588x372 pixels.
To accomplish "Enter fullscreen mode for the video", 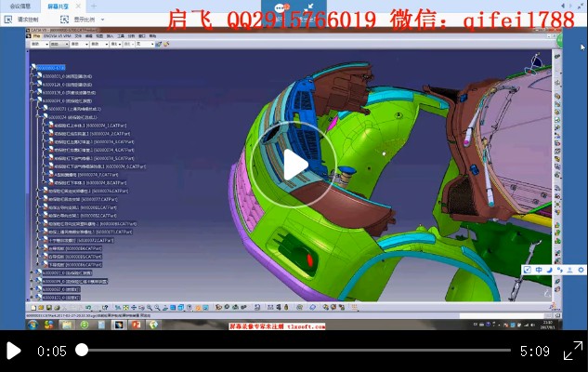I will [572, 351].
